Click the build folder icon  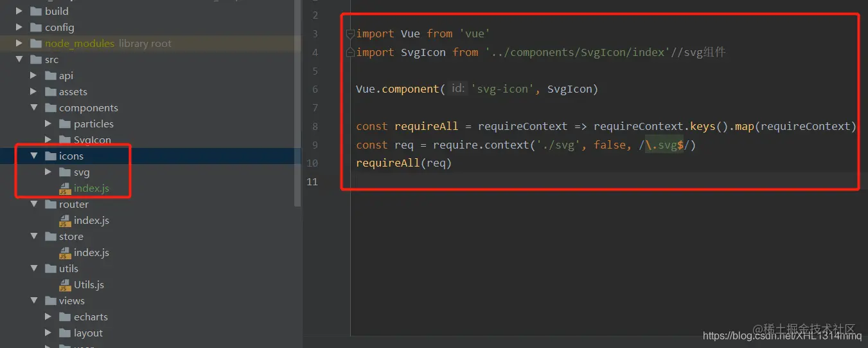point(36,11)
